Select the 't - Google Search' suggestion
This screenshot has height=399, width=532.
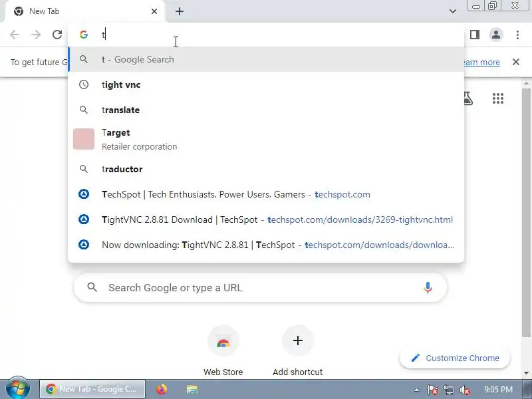[x=266, y=59]
